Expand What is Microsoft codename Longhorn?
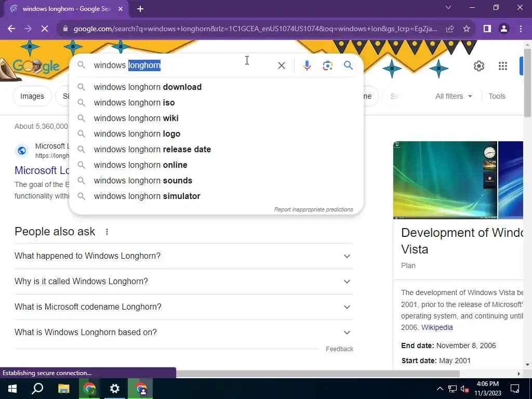This screenshot has height=399, width=532. click(x=184, y=307)
